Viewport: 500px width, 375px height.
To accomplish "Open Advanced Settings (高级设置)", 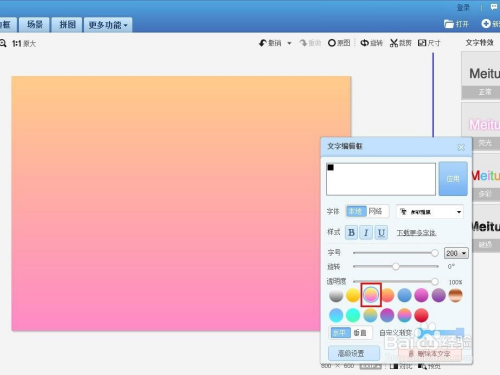I will click(354, 353).
